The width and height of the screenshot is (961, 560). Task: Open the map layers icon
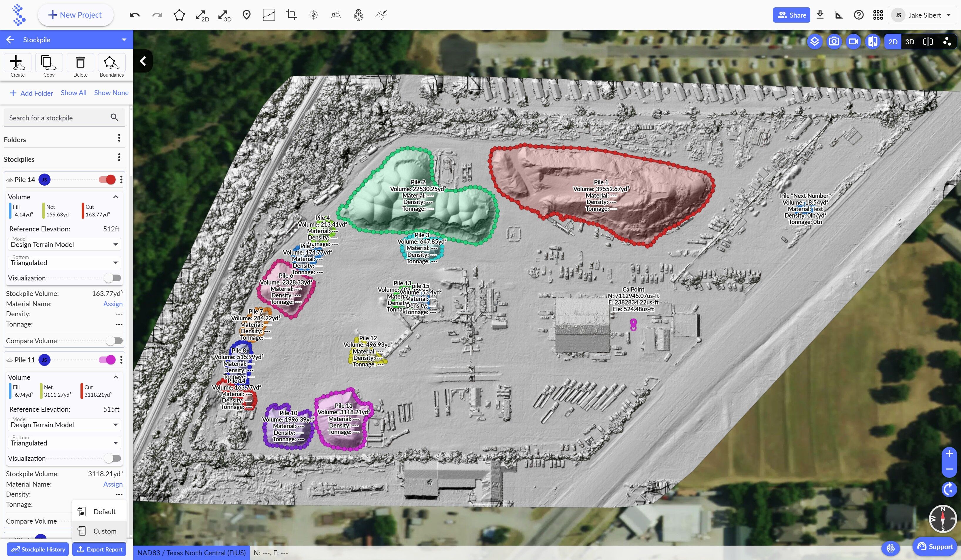[x=814, y=41]
